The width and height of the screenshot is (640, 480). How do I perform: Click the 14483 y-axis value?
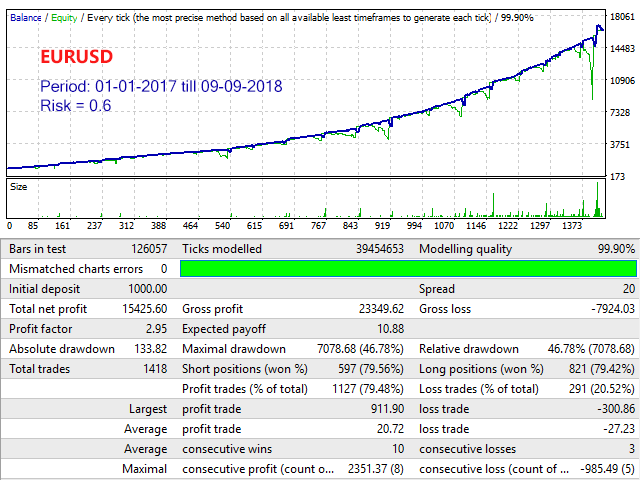tap(622, 49)
